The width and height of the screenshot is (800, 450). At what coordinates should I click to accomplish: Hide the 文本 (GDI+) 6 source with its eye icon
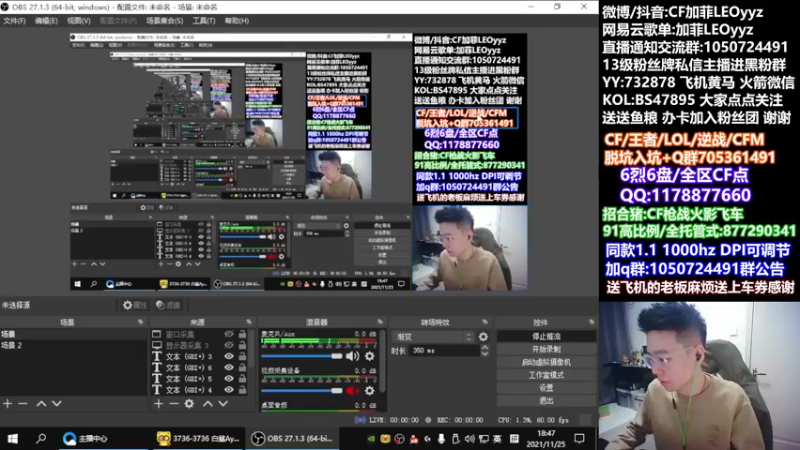coord(229,367)
